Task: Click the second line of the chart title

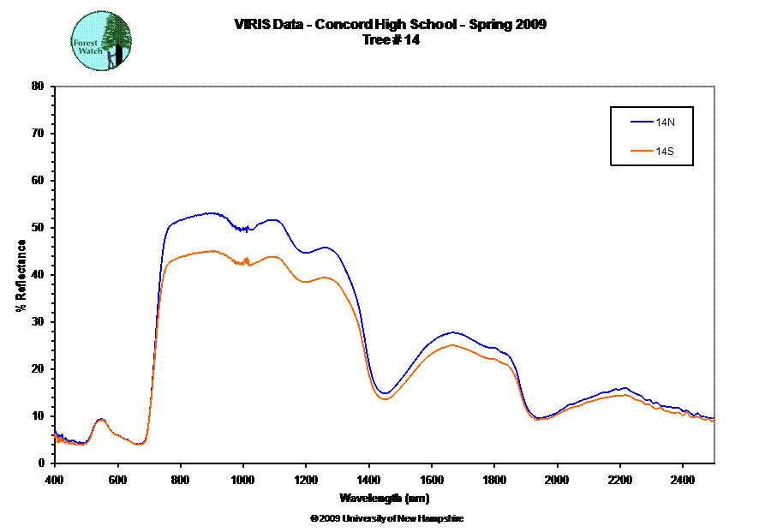Action: (x=390, y=39)
